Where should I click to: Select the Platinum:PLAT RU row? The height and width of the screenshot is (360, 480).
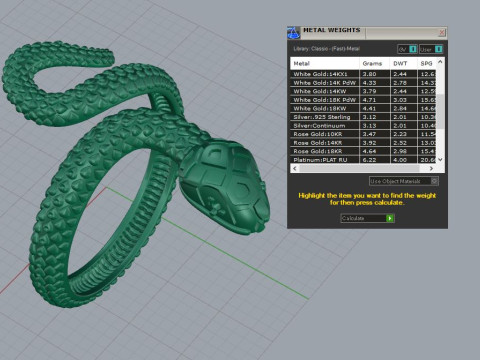[363, 160]
